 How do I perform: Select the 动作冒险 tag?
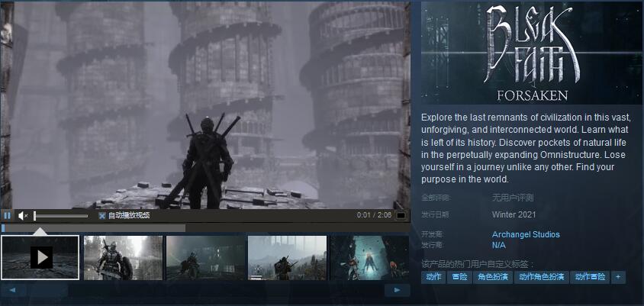tap(590, 277)
